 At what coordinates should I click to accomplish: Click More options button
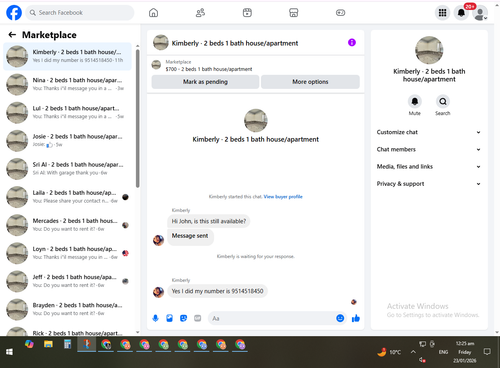[310, 82]
